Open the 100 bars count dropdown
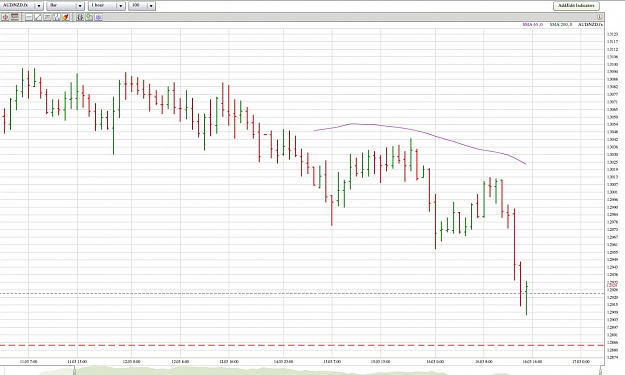625x375 pixels. pyautogui.click(x=142, y=6)
